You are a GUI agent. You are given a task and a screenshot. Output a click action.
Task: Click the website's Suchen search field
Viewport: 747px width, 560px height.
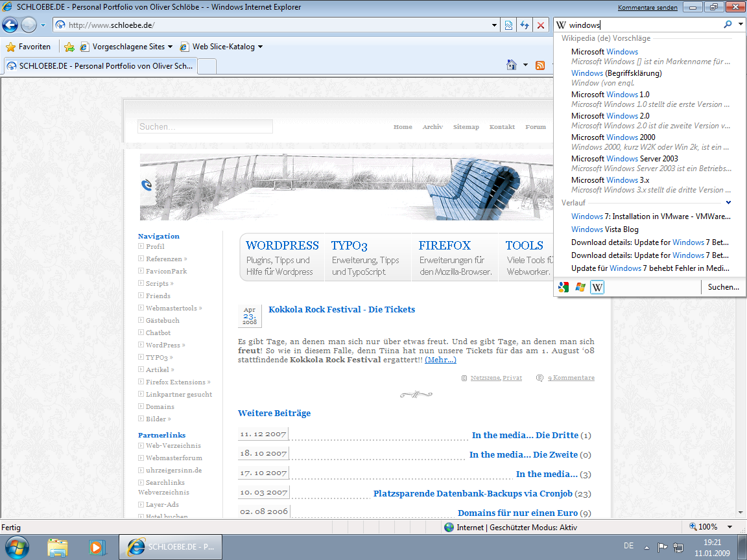click(205, 126)
